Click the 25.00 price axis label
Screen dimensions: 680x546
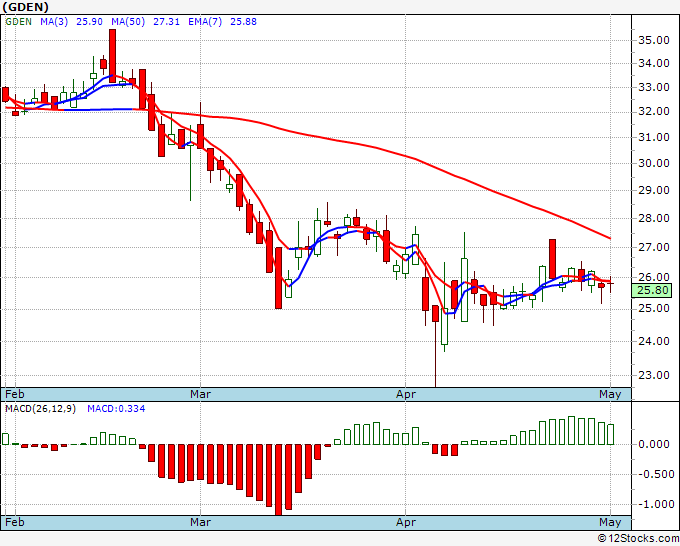point(654,308)
